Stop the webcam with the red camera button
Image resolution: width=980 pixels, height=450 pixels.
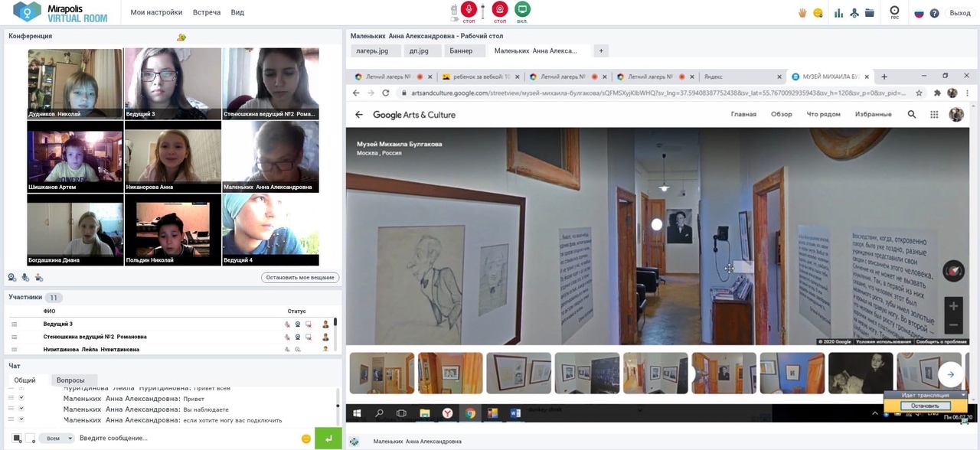point(500,9)
